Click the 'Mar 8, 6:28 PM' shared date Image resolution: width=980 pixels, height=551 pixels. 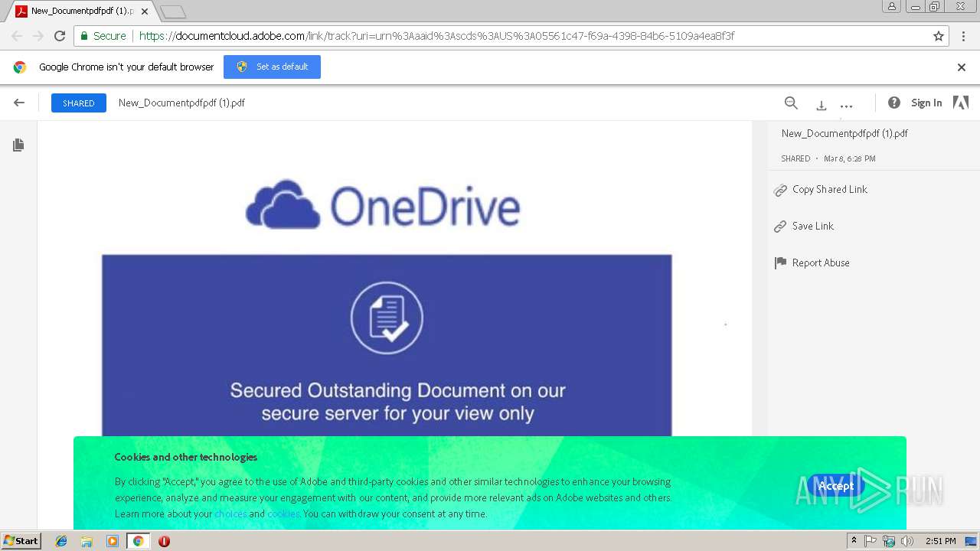coord(850,158)
